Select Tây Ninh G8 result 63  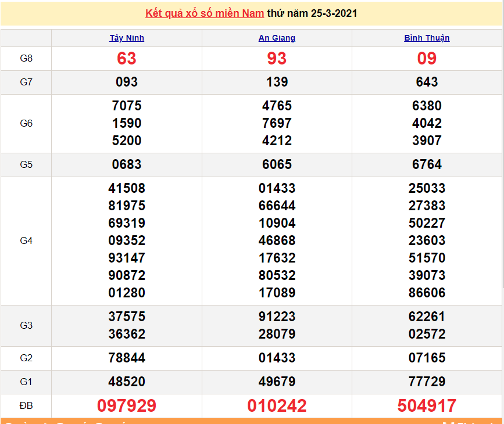pos(127,59)
